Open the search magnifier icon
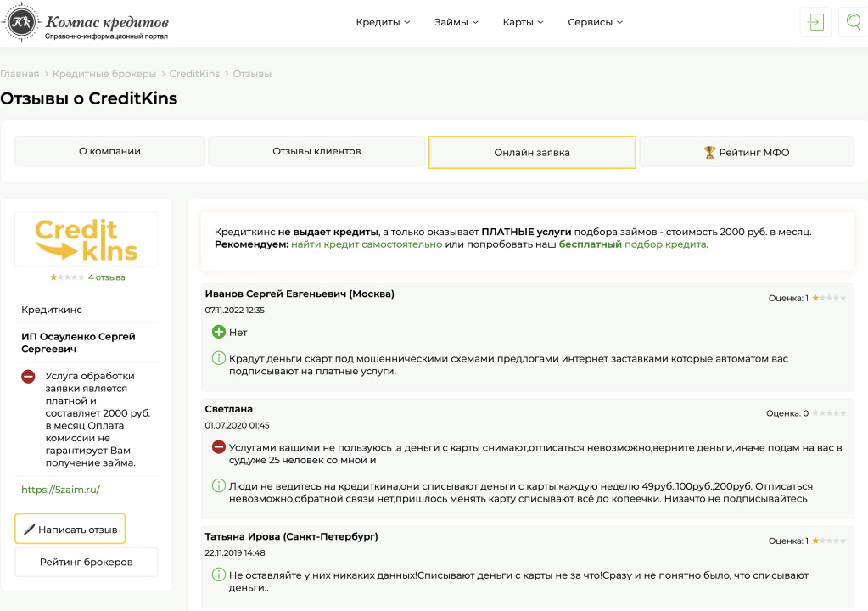Image resolution: width=868 pixels, height=611 pixels. [853, 22]
